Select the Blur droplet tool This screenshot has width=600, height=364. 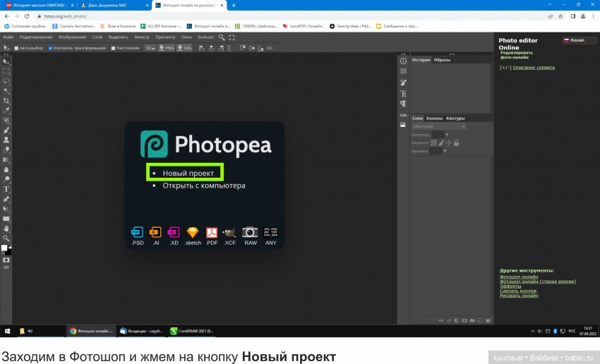(x=6, y=169)
